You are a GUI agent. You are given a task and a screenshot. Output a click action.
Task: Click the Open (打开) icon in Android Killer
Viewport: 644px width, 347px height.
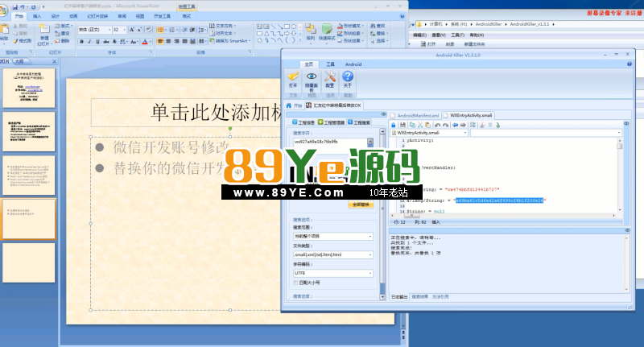293,76
